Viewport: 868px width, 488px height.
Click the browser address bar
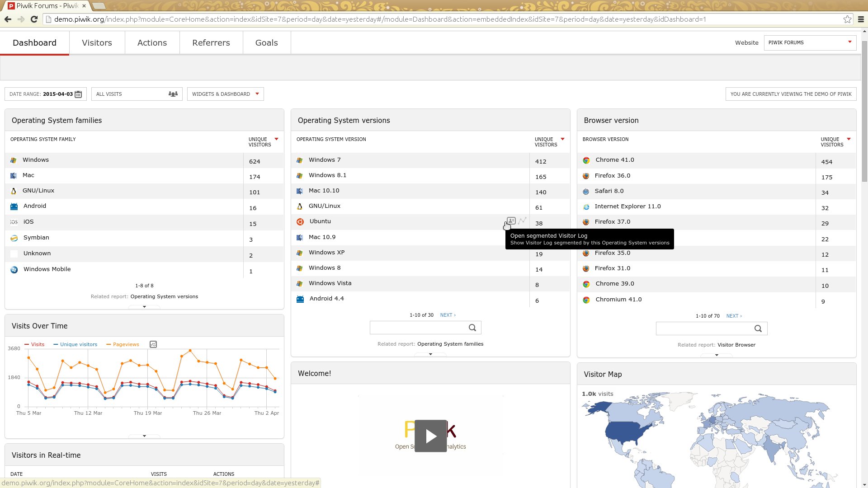[443, 19]
